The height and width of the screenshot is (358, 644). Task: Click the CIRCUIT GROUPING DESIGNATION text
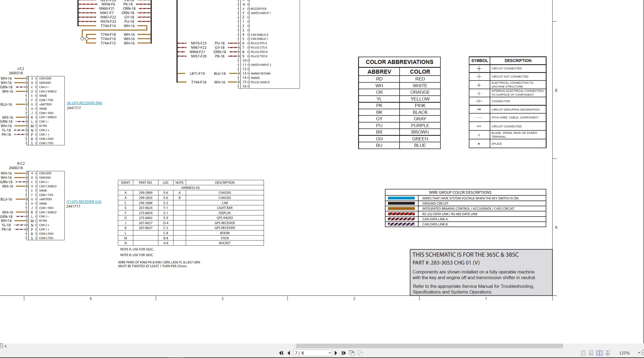pos(515,110)
